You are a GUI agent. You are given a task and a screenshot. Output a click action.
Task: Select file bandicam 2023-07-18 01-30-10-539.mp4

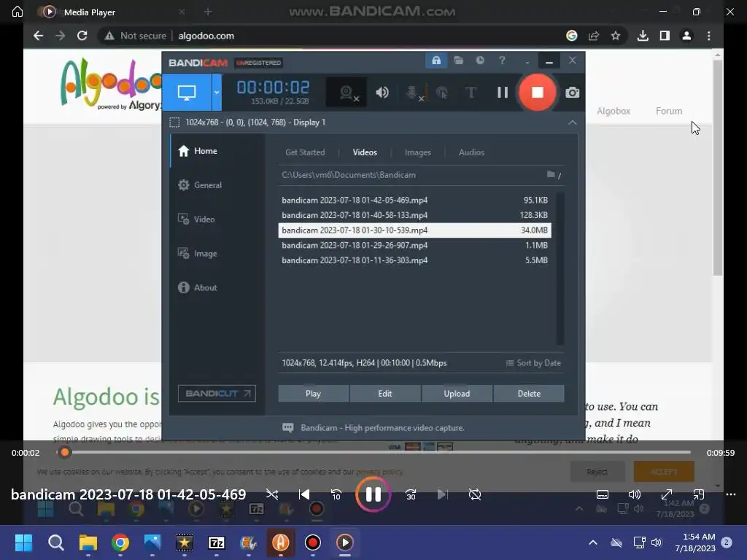click(x=414, y=230)
